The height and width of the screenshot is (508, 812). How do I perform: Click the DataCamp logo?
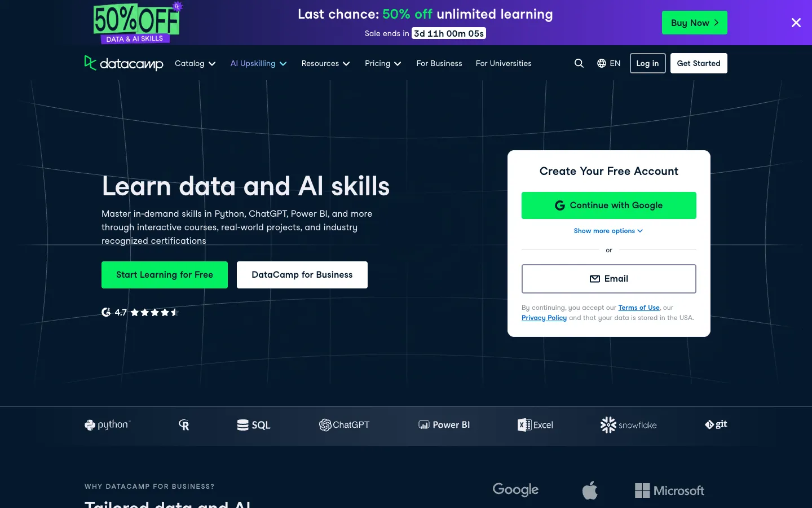tap(123, 63)
